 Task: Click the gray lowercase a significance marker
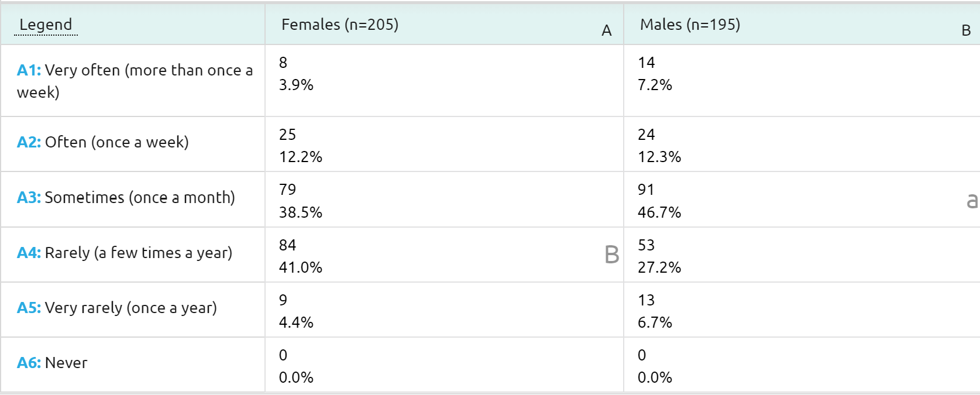pyautogui.click(x=971, y=201)
